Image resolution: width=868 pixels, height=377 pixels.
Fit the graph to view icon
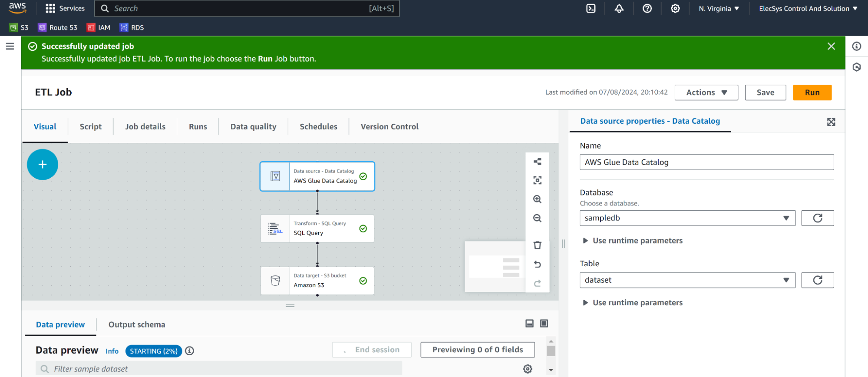[x=538, y=180]
